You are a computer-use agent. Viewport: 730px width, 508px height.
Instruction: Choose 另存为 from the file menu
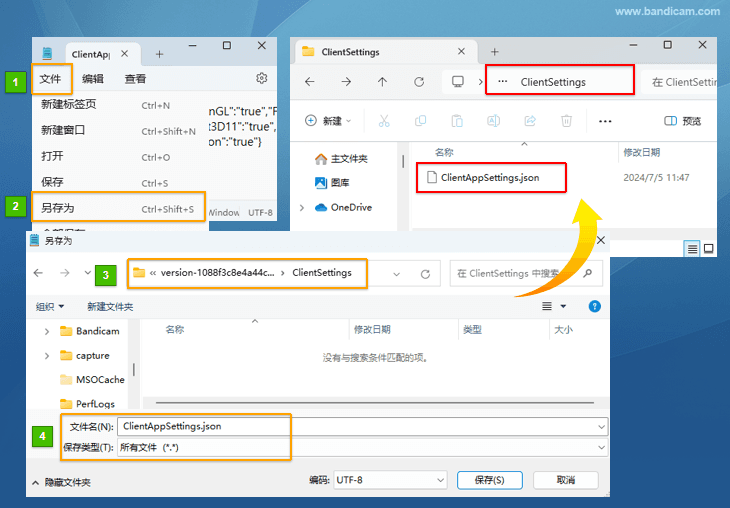[118, 208]
